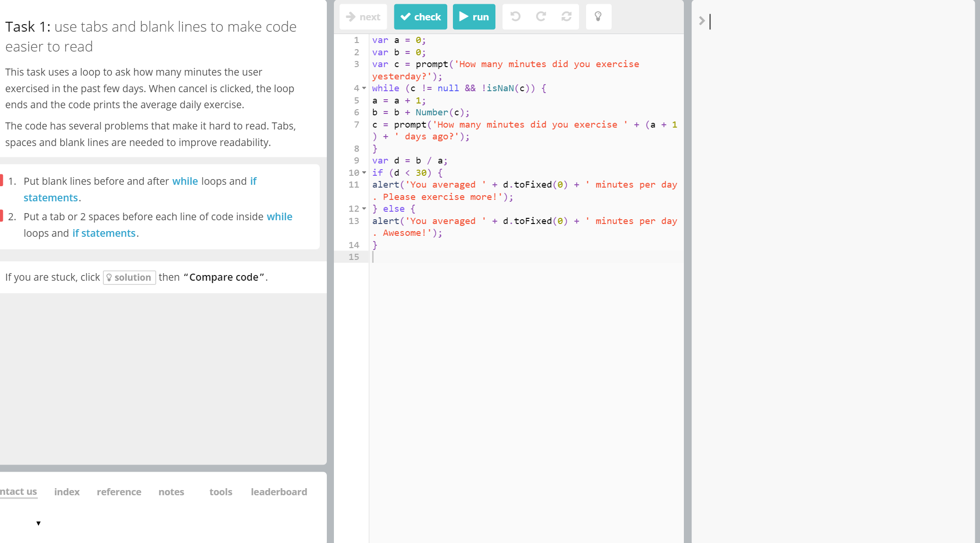Click the console prompt chevron
This screenshot has height=543, width=980.
pyautogui.click(x=702, y=21)
